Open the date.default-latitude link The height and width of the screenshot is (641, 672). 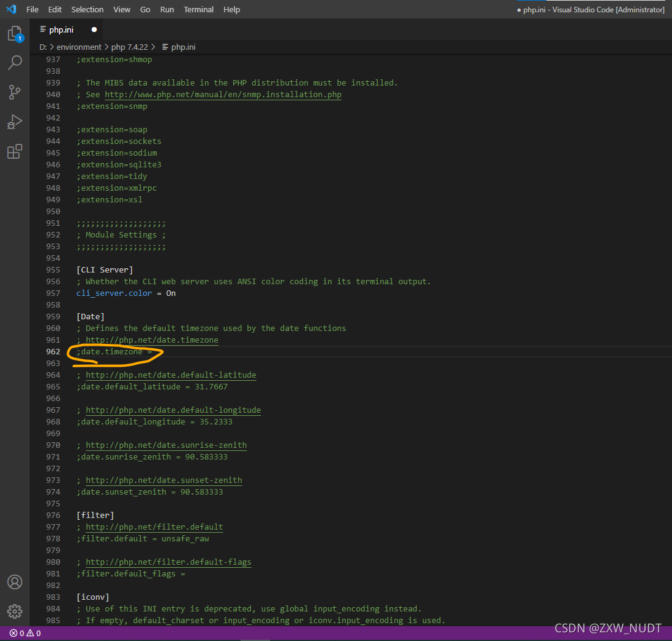point(171,375)
